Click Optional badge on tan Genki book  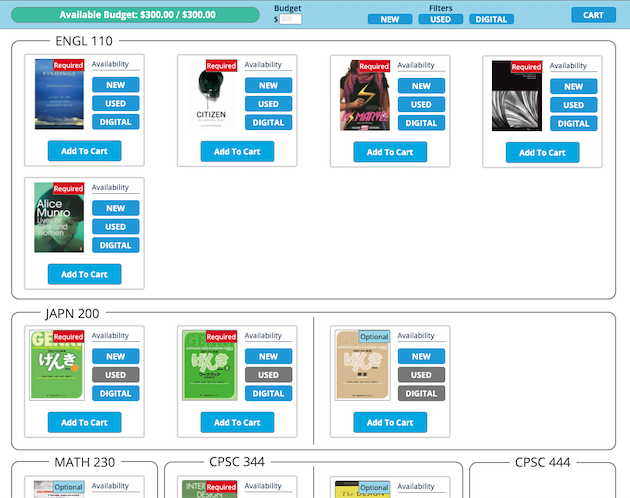(374, 336)
